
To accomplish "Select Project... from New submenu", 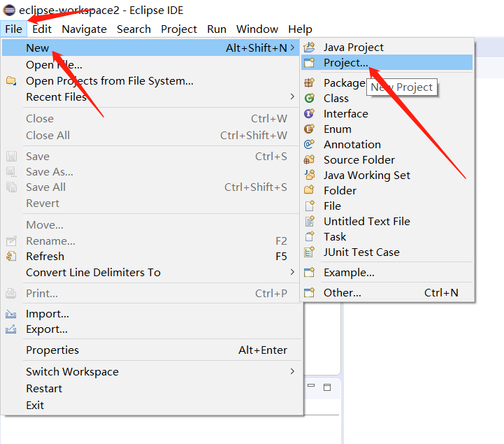I will 345,63.
